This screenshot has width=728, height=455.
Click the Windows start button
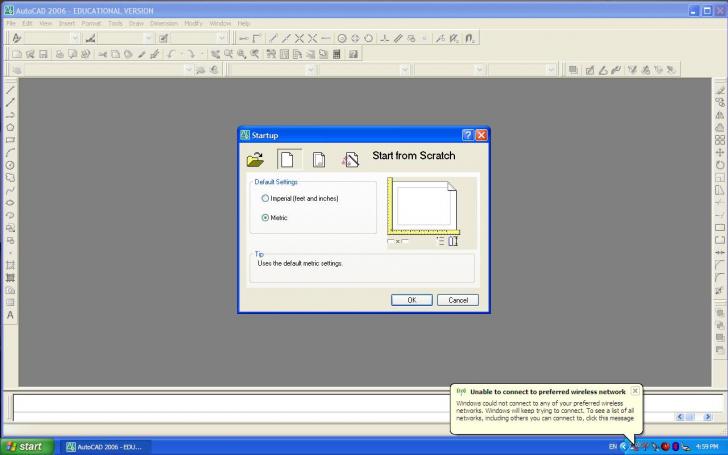click(x=27, y=447)
